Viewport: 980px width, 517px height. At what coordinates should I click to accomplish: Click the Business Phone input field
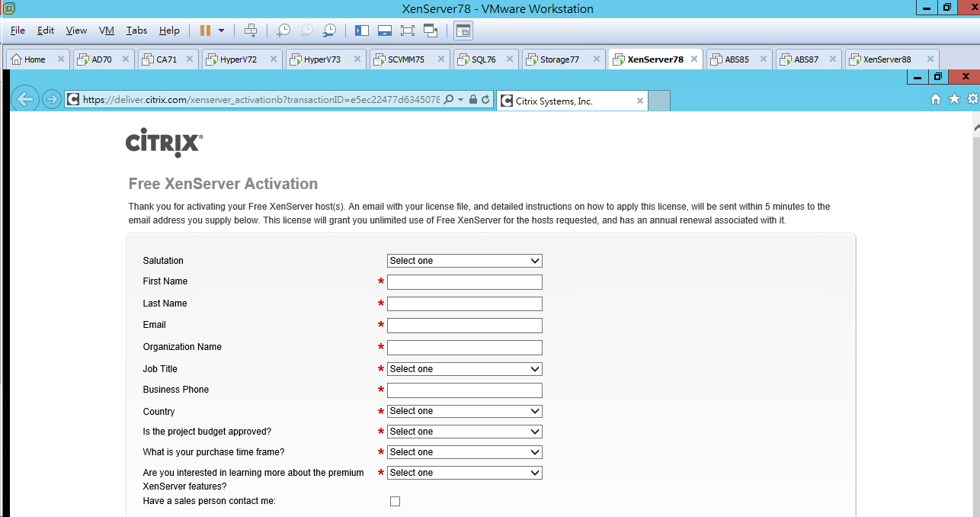pos(465,390)
